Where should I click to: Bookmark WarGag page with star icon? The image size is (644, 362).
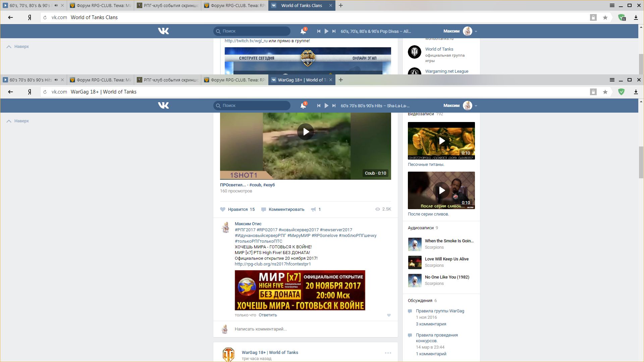click(605, 92)
